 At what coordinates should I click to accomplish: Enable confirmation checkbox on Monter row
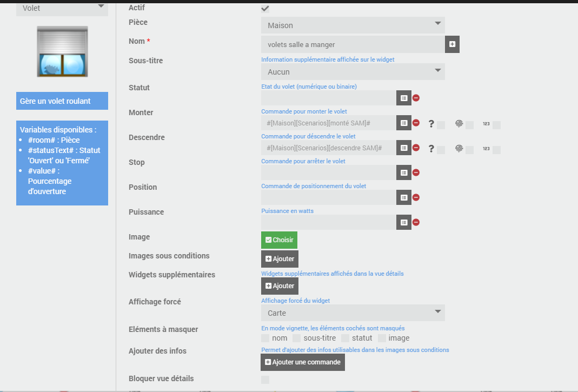(x=441, y=125)
